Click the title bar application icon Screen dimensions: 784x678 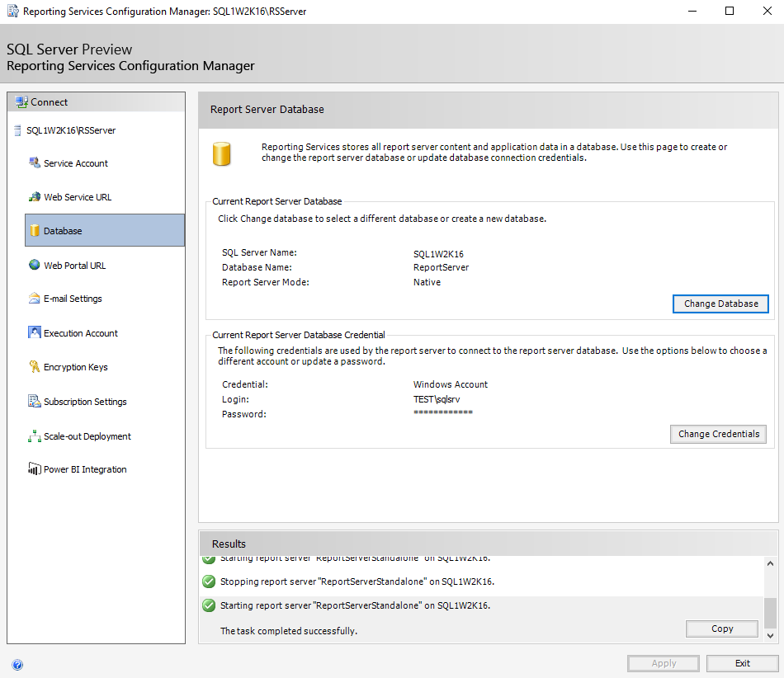pos(13,11)
